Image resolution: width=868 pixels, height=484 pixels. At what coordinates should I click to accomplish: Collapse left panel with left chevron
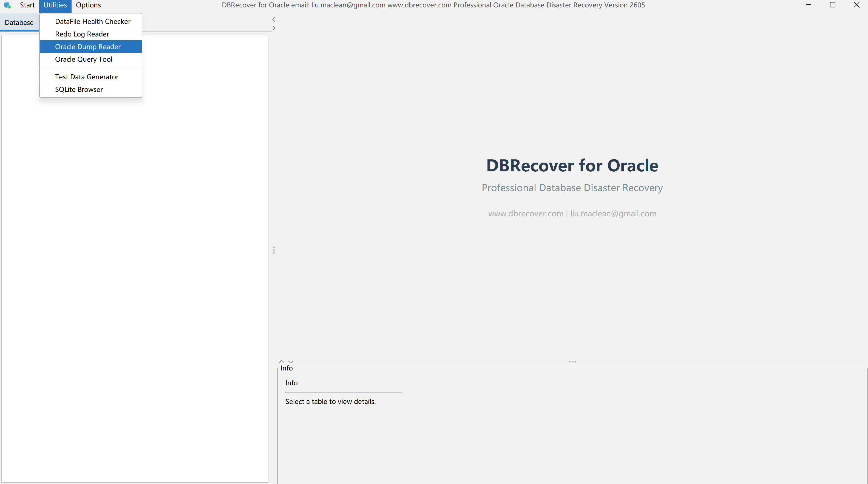274,19
